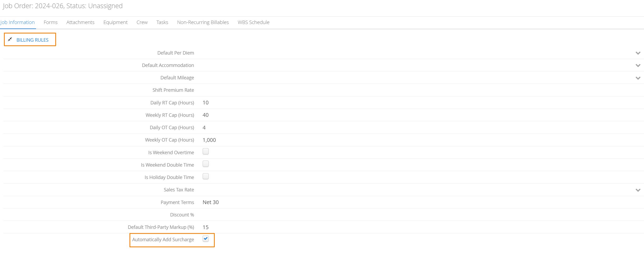
Task: Click the Is Weekend Overtime label
Action: [x=171, y=153]
